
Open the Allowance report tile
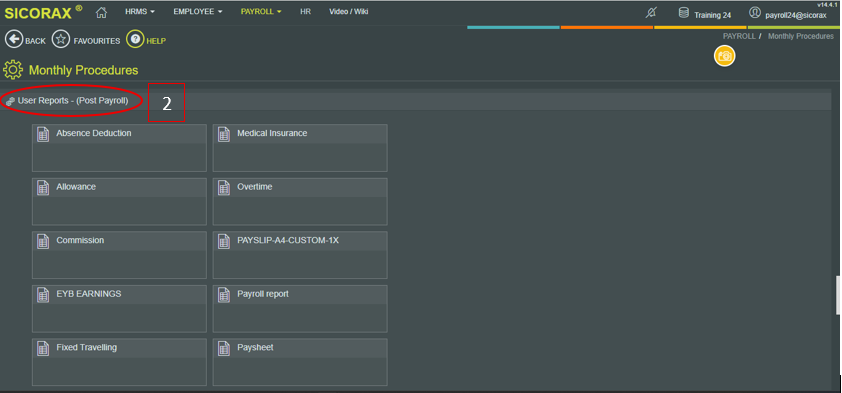point(119,202)
